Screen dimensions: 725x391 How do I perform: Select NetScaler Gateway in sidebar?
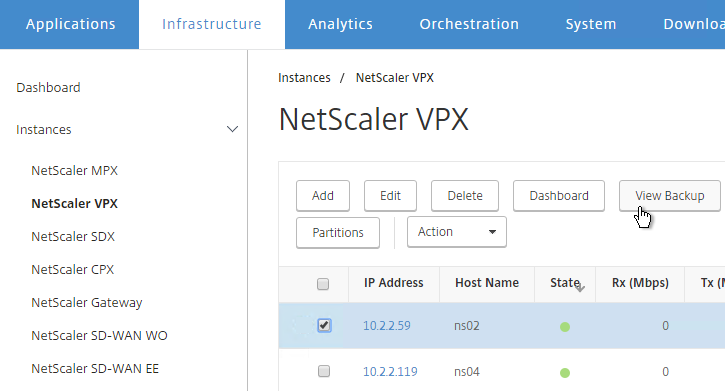click(87, 303)
